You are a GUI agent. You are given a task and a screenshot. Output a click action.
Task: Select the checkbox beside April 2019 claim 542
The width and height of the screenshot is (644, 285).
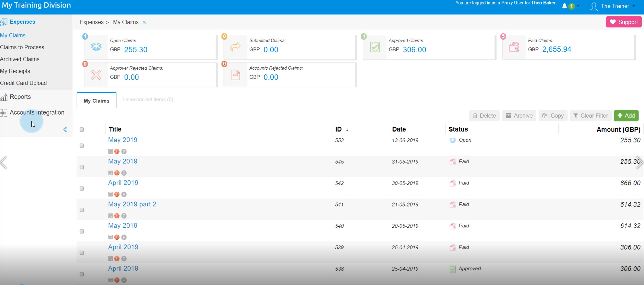[x=81, y=189]
